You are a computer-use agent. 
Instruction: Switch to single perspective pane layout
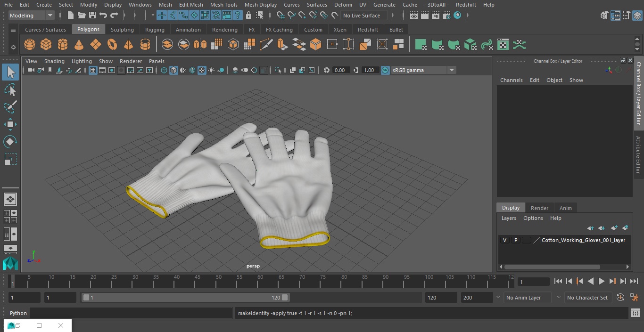pos(10,199)
